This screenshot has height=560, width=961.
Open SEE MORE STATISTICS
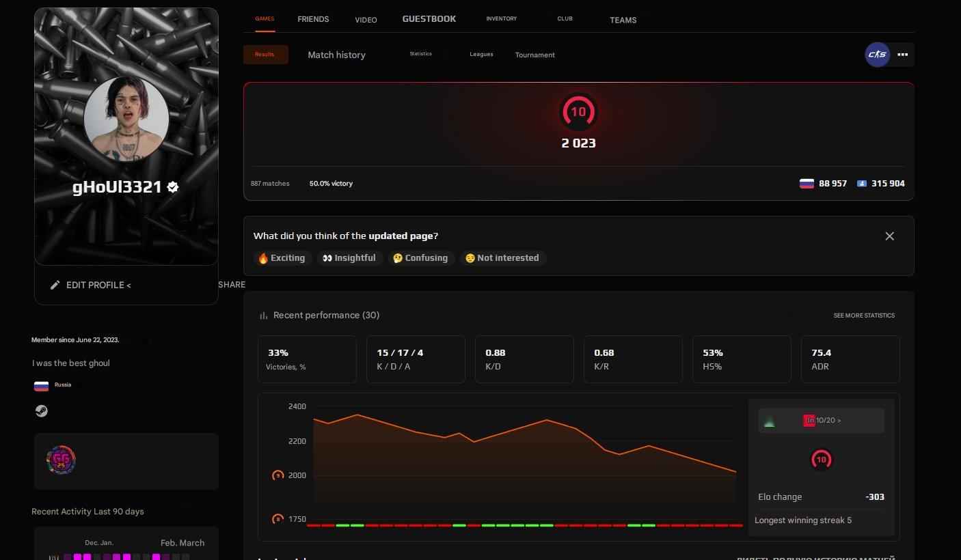coord(864,316)
